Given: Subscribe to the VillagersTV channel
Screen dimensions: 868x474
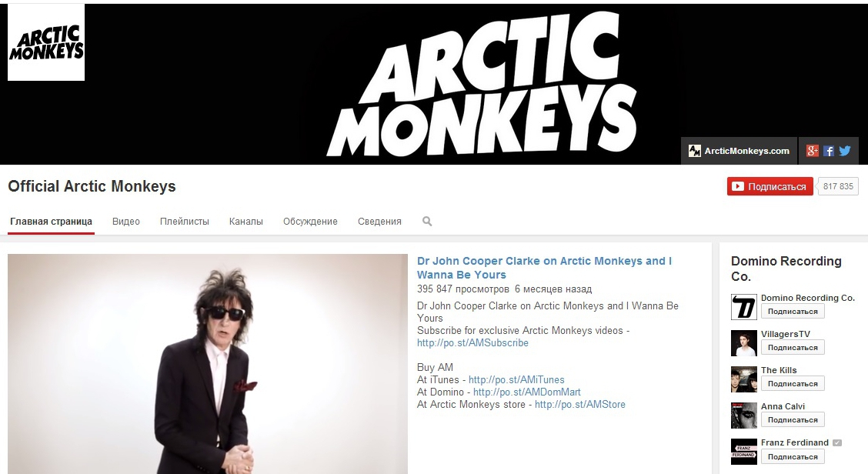Looking at the screenshot, I should [793, 347].
